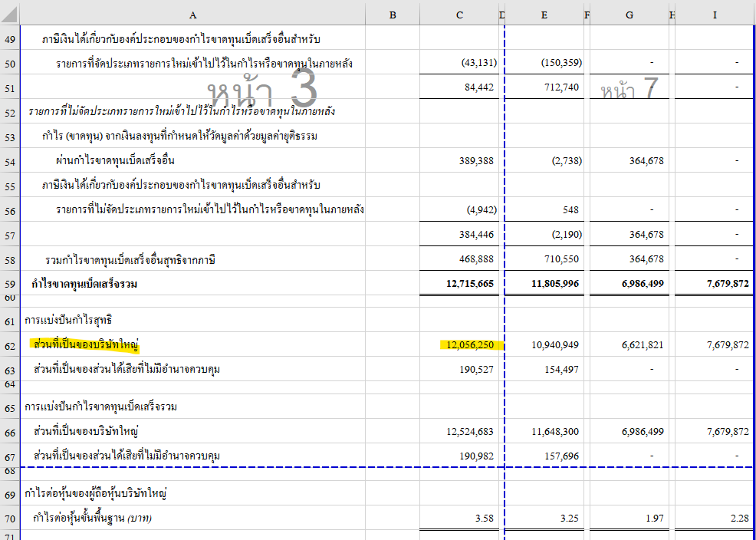Click cell with value 10,940,949
Image resolution: width=756 pixels, height=540 pixels.
coord(544,345)
